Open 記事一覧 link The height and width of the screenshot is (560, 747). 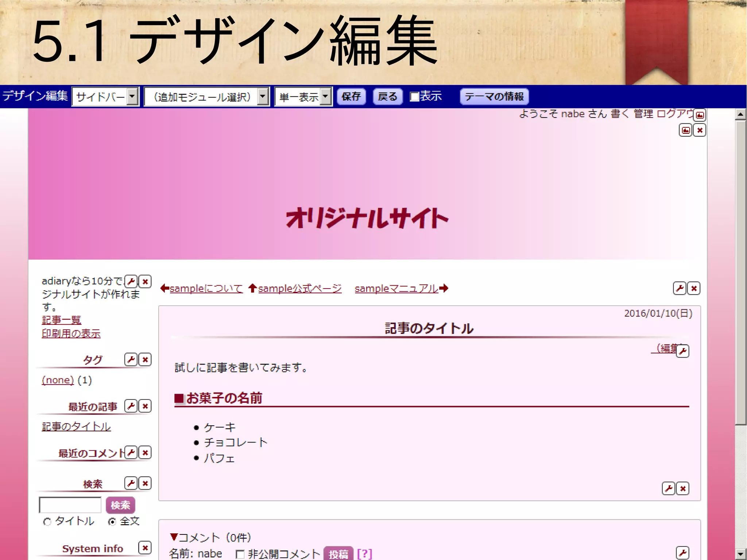point(61,320)
